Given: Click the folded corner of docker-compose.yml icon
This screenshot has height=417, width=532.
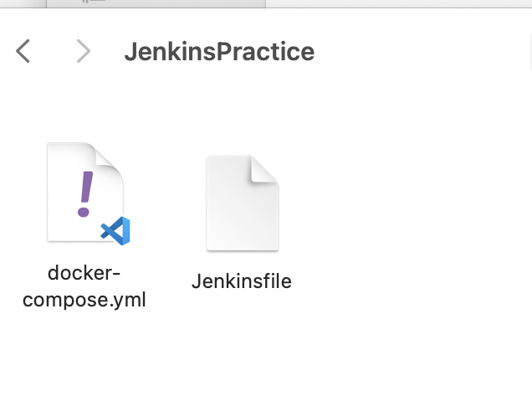Looking at the screenshot, I should [108, 156].
